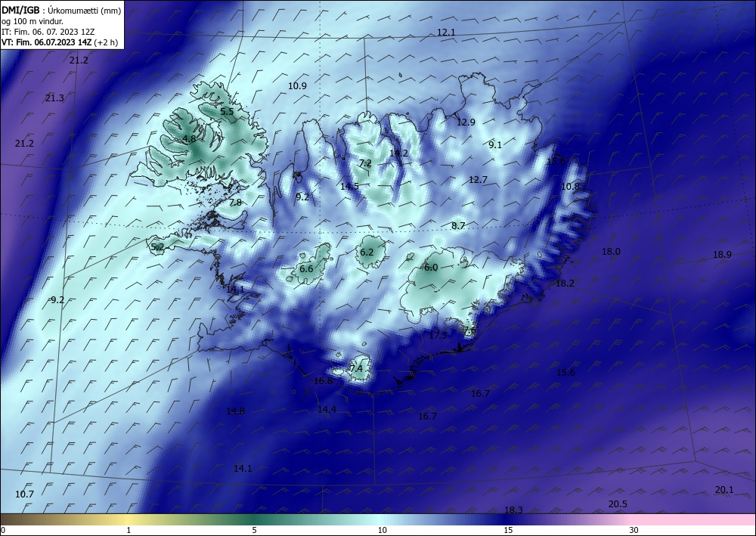Click the 14.5 value label

click(x=349, y=187)
